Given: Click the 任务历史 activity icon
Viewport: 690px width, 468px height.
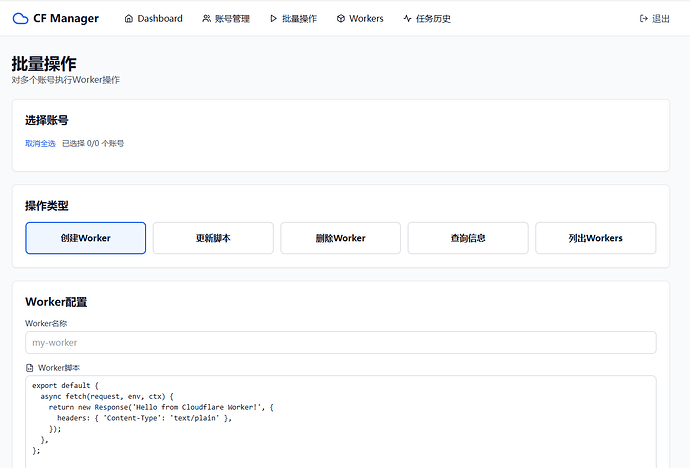Looking at the screenshot, I should (x=407, y=18).
